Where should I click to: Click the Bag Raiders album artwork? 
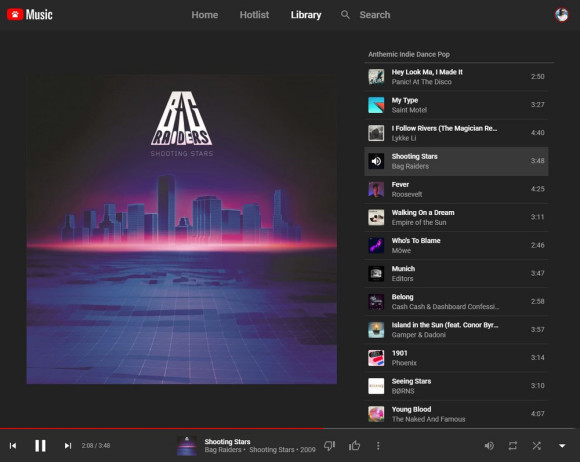click(x=182, y=229)
